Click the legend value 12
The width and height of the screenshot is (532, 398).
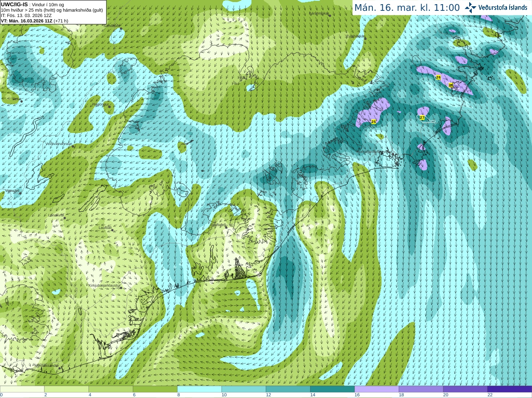268,395
